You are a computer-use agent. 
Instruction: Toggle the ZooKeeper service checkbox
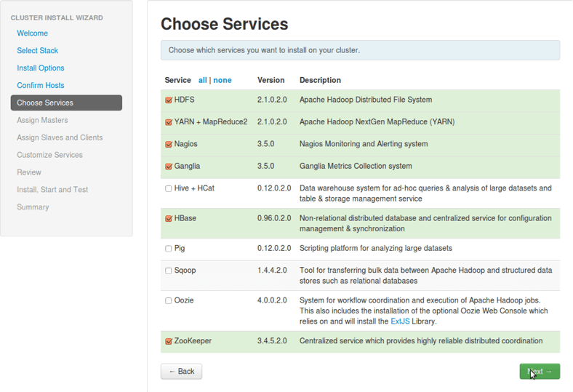(169, 341)
